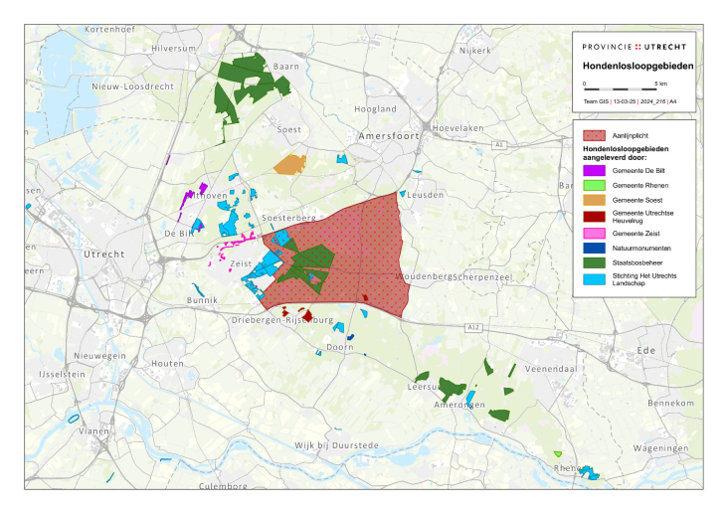The width and height of the screenshot is (728, 514).
Task: Click the cyan Utrechts Landschap legend swatch
Action: pos(594,279)
